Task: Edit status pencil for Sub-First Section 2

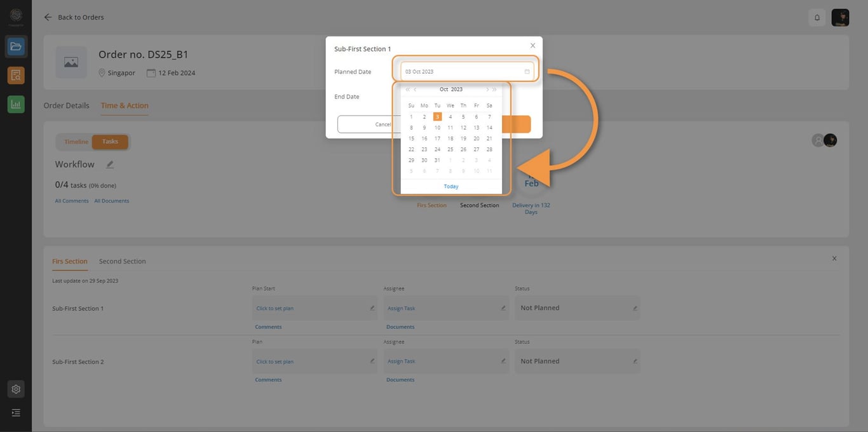Action: (x=635, y=361)
